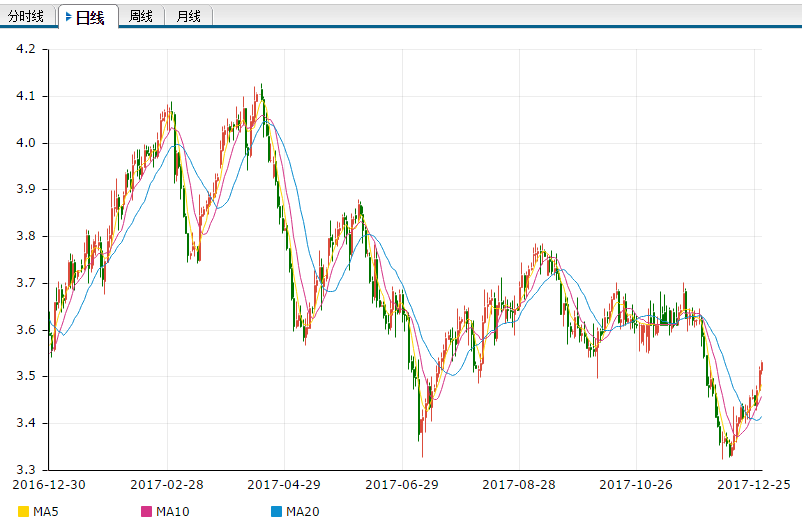
Task: Click the MA5 legend label
Action: [x=46, y=511]
